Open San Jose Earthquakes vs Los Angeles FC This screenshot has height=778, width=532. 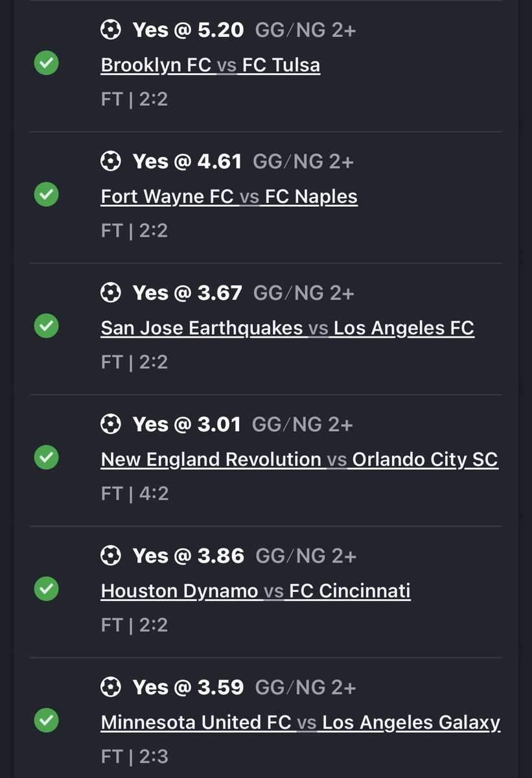[288, 328]
